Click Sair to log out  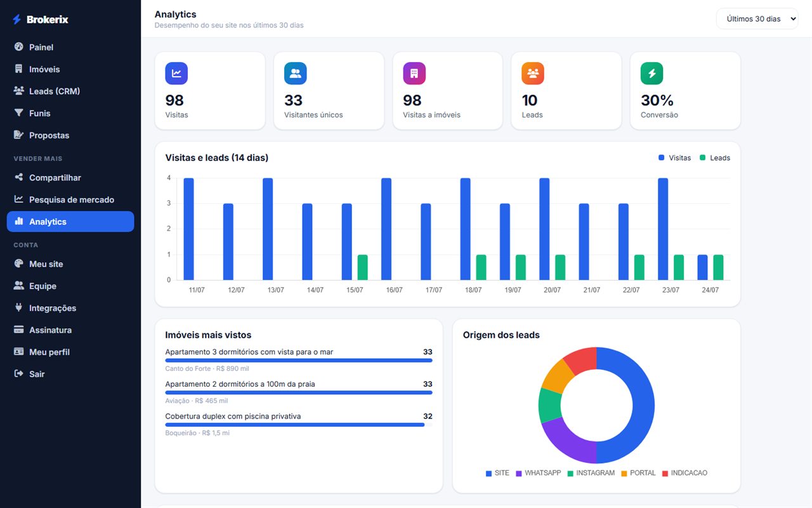tap(70, 374)
